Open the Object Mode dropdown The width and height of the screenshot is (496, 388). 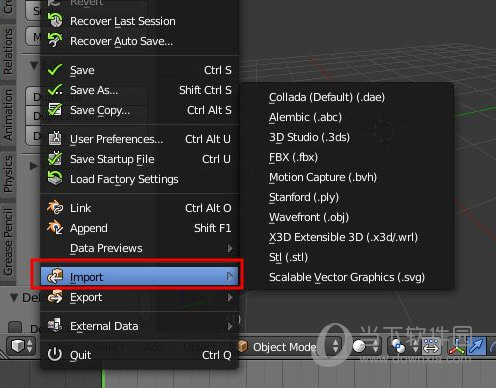[289, 347]
